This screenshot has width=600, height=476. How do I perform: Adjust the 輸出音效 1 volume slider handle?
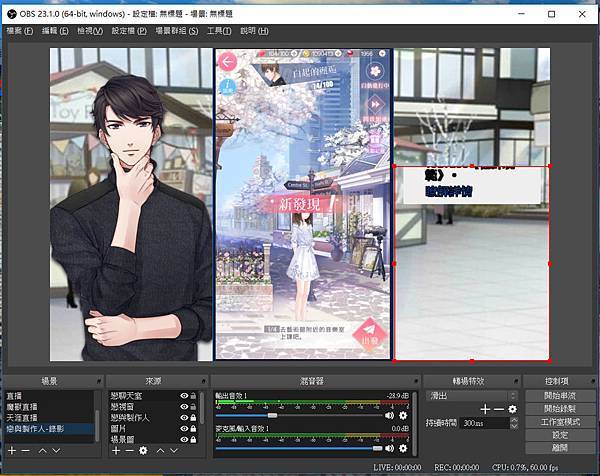click(x=272, y=416)
